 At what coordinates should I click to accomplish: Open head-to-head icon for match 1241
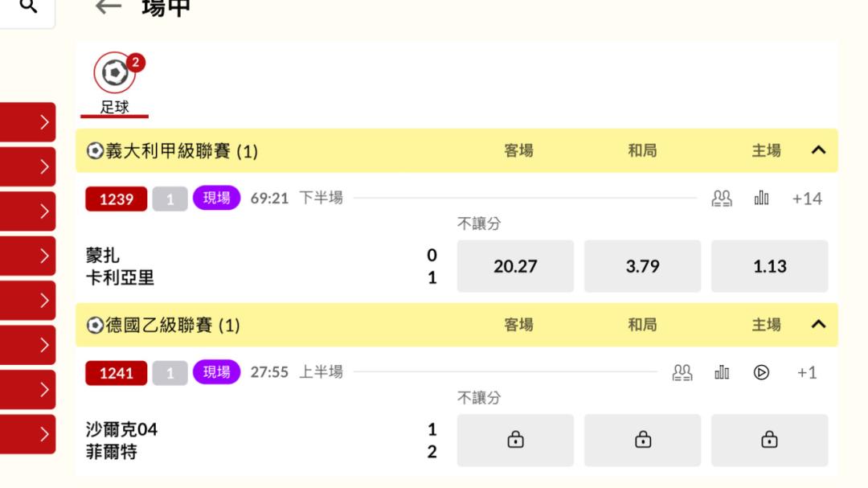coord(682,372)
